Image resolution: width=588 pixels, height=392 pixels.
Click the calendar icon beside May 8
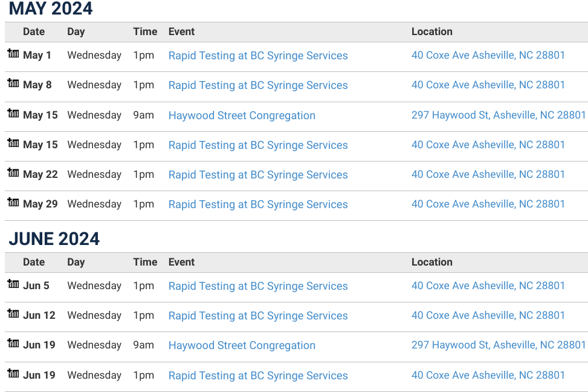(x=13, y=83)
